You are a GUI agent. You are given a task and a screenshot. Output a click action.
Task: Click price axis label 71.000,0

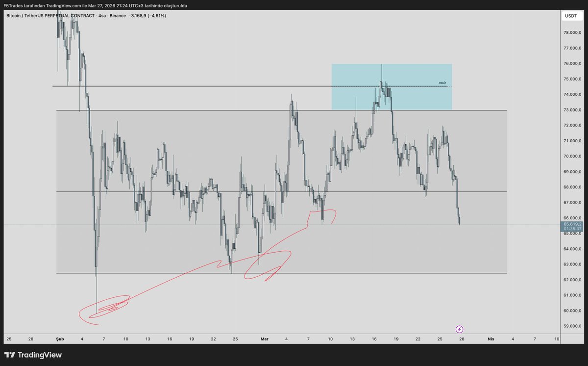572,141
